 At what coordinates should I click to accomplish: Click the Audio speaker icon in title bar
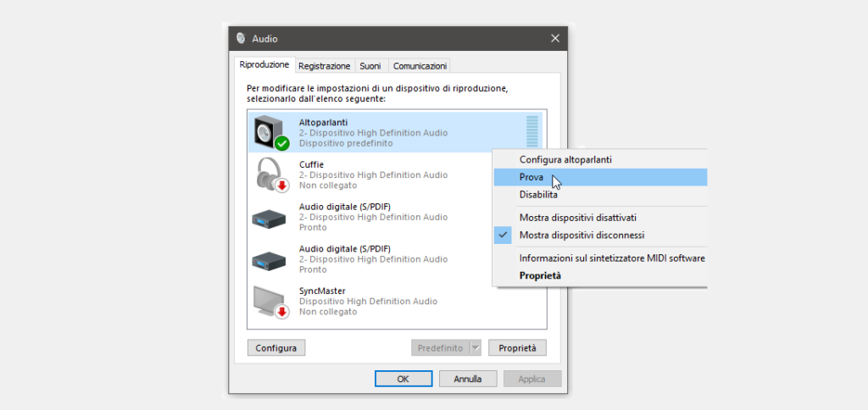click(241, 39)
